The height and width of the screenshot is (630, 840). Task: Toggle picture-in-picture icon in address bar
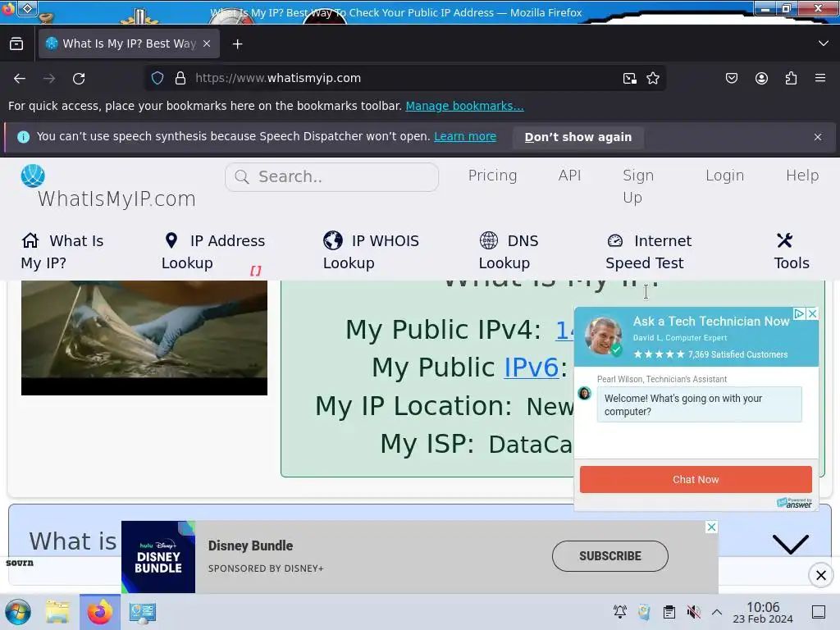point(630,78)
